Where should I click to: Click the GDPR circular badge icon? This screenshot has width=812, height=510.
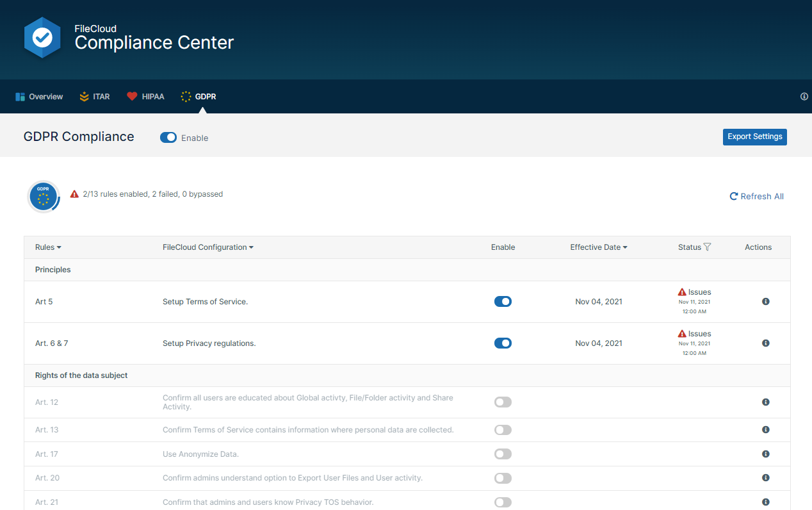tap(44, 196)
